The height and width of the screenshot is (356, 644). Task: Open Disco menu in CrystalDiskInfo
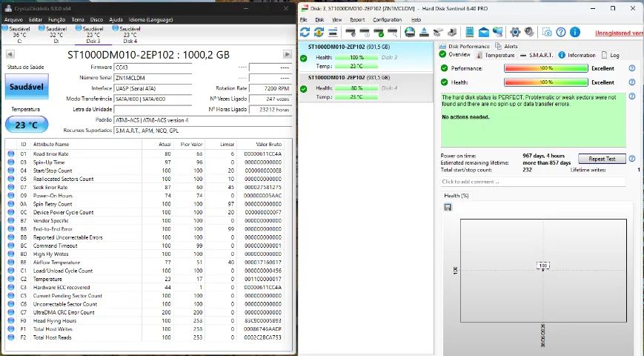pyautogui.click(x=96, y=20)
